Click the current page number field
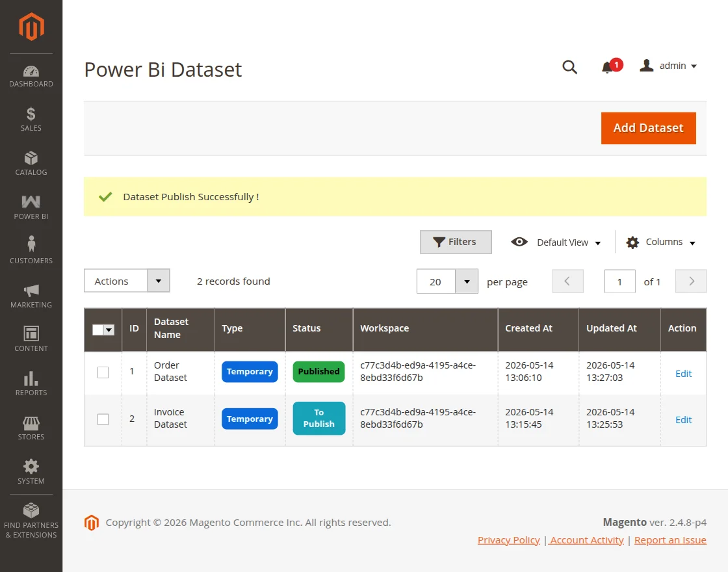 click(x=619, y=281)
